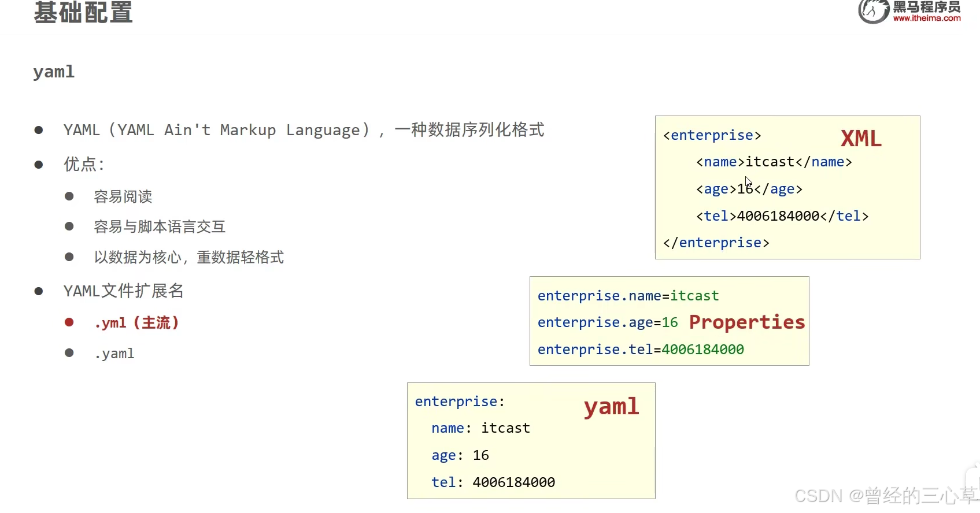Image resolution: width=980 pixels, height=513 pixels.
Task: Click the red XML label
Action: 861,139
